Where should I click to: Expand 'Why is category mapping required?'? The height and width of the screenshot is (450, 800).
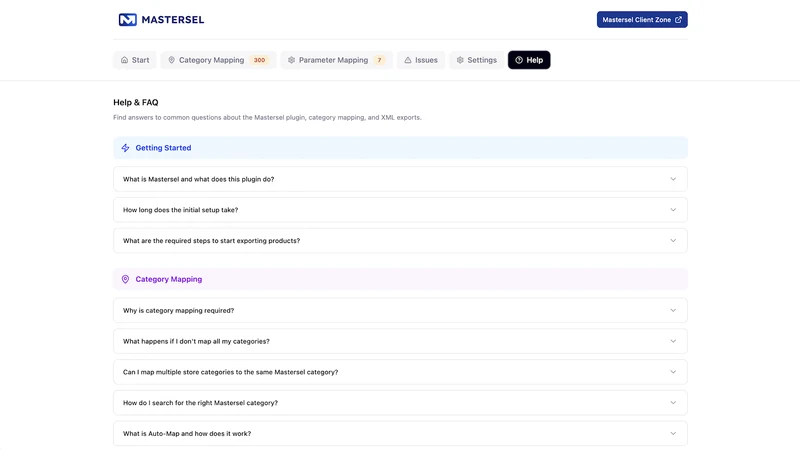[x=400, y=310]
